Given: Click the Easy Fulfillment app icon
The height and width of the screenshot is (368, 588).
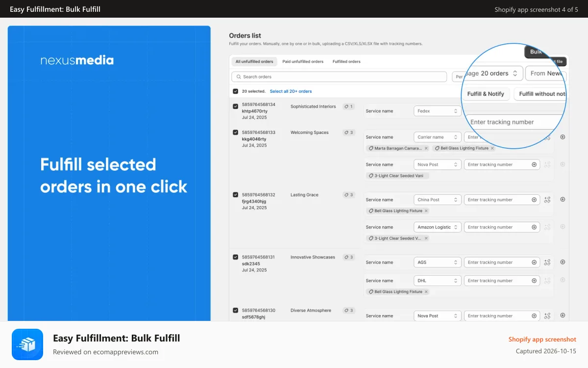Looking at the screenshot, I should (x=27, y=344).
